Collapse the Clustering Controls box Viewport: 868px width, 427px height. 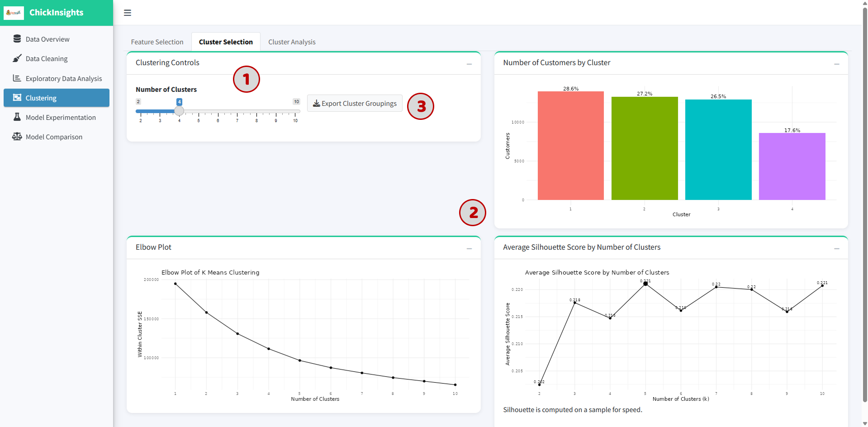pyautogui.click(x=469, y=64)
